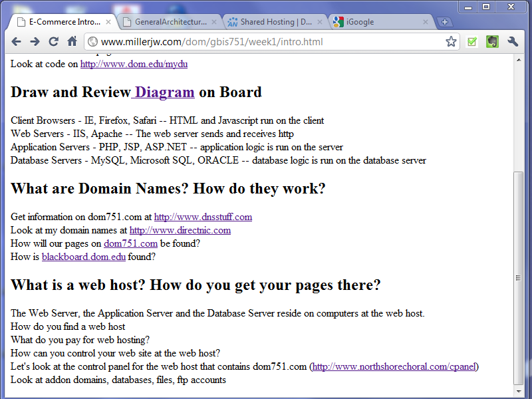This screenshot has height=399, width=532.
Task: Open the Chrome wrench settings menu
Action: click(x=513, y=42)
